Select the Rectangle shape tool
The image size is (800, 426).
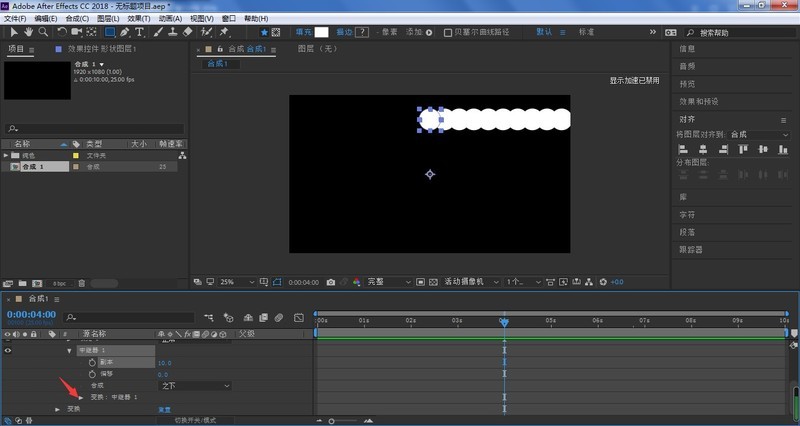pyautogui.click(x=111, y=32)
